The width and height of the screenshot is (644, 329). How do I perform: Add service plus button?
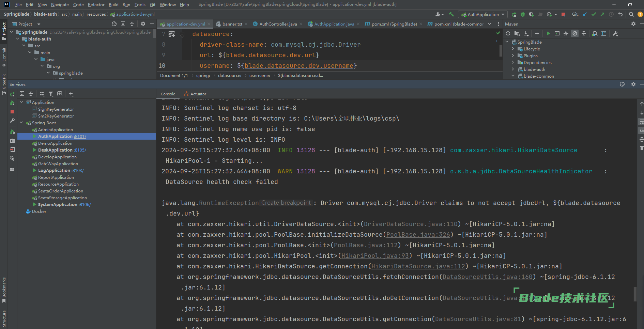pyautogui.click(x=71, y=94)
